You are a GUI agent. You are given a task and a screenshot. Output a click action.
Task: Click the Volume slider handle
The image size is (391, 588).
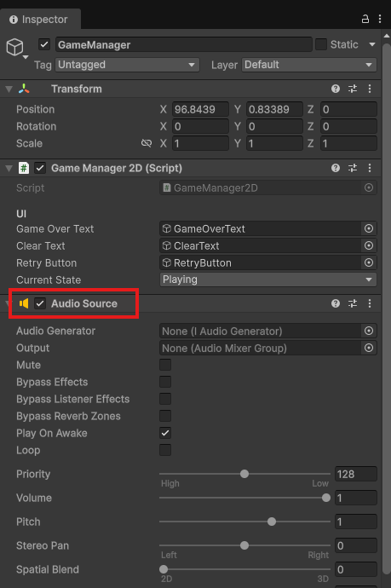(x=326, y=498)
